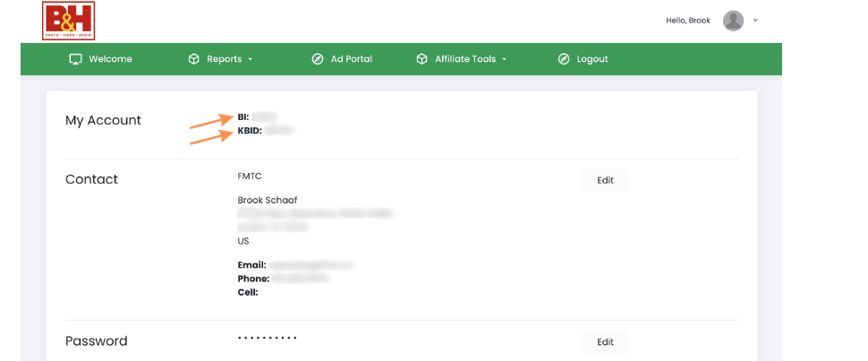Click the compass icon beside Ad Portal
Viewport: 868px width, 361px height.
(317, 59)
